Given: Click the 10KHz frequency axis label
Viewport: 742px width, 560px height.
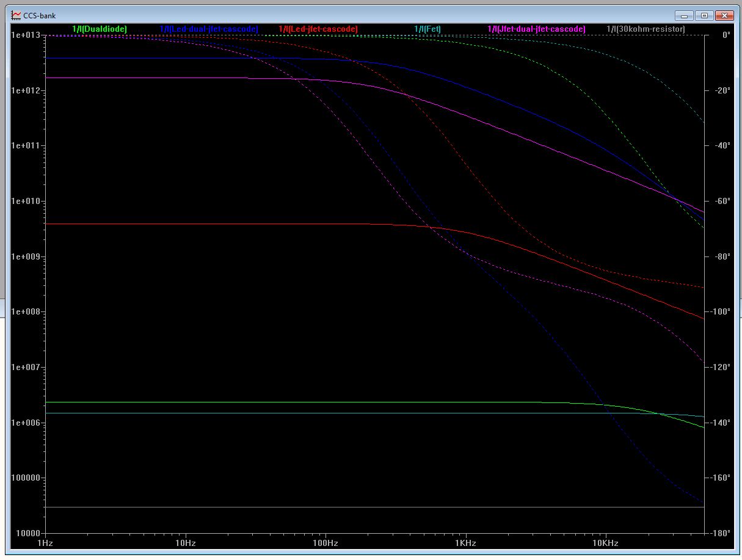Looking at the screenshot, I should point(605,543).
